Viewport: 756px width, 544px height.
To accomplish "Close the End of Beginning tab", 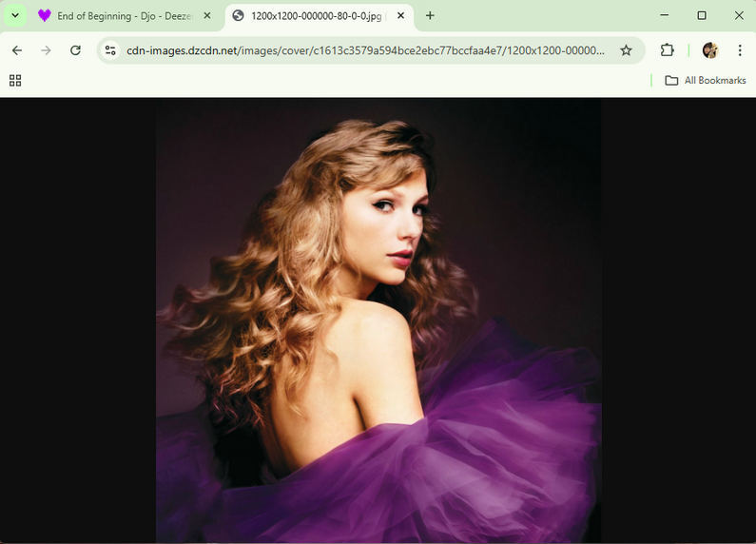I will coord(207,16).
